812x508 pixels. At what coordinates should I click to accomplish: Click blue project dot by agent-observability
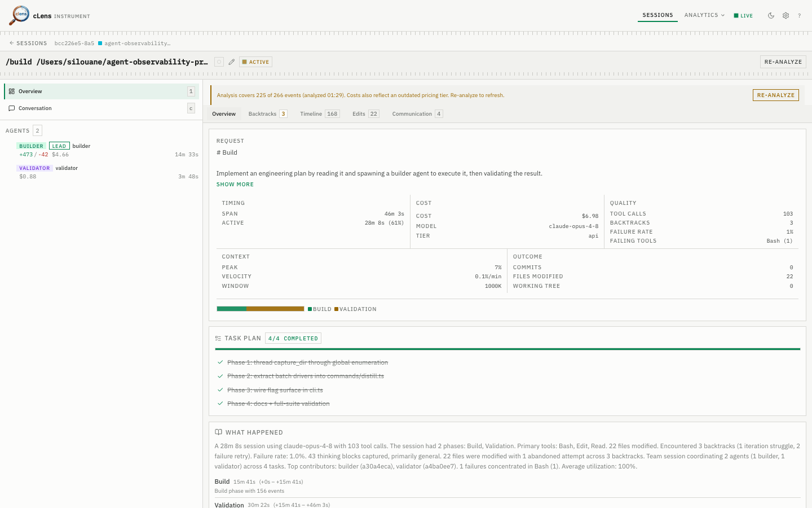point(100,43)
